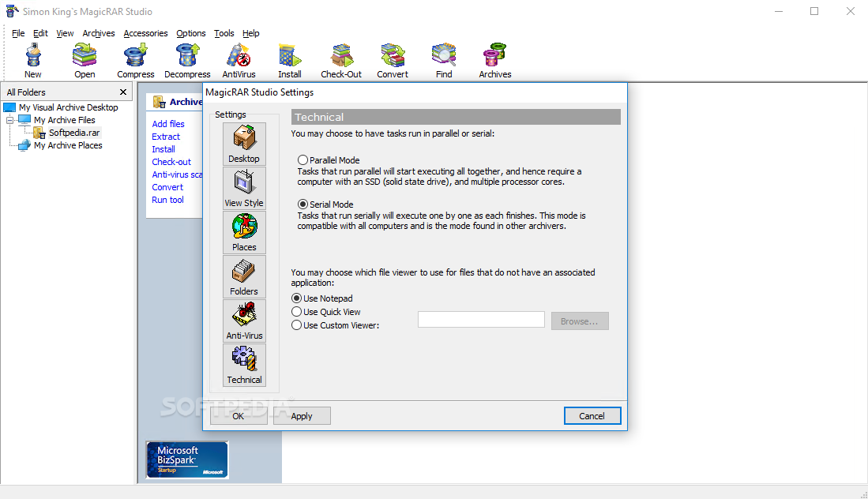The height and width of the screenshot is (499, 868).
Task: Close the All Folders pane
Action: [123, 92]
